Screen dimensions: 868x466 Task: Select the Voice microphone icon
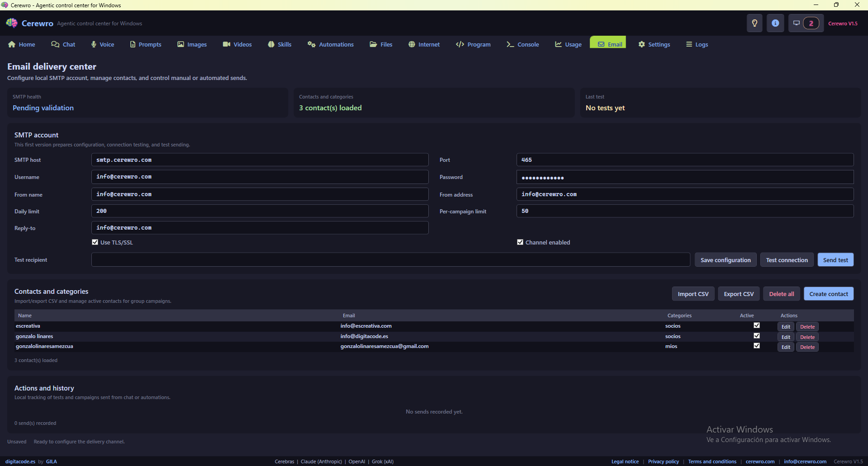pyautogui.click(x=93, y=44)
